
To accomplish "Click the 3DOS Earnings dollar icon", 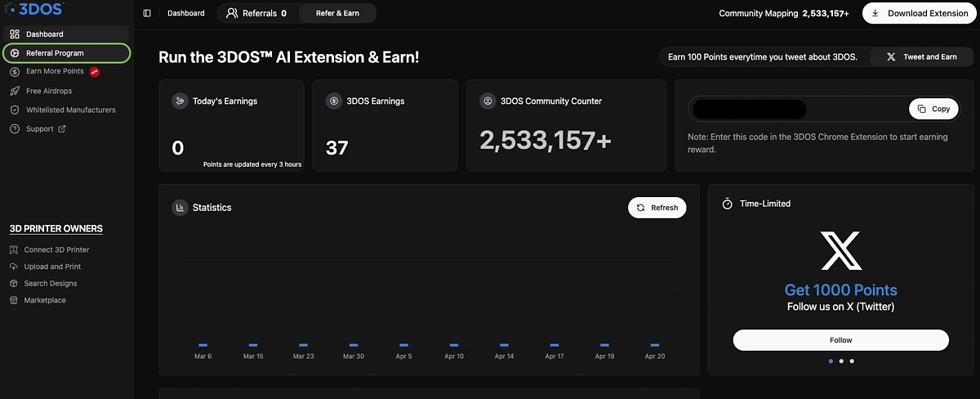I will pyautogui.click(x=333, y=101).
